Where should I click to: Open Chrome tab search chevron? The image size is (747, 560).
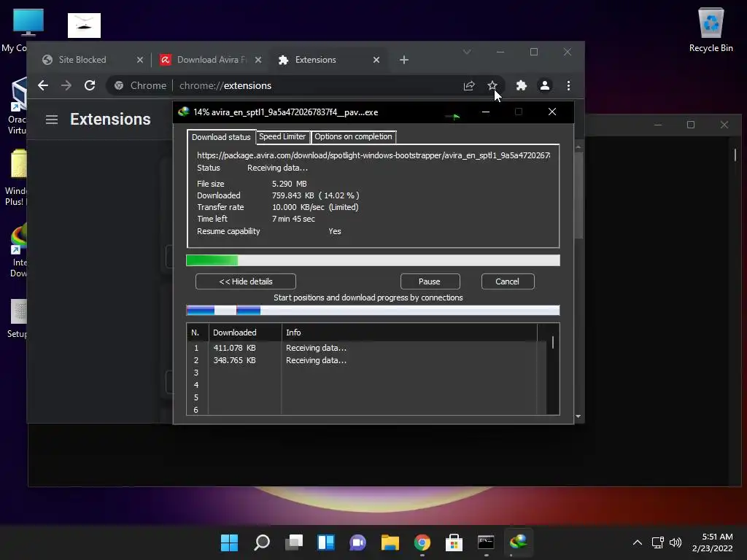coord(467,52)
